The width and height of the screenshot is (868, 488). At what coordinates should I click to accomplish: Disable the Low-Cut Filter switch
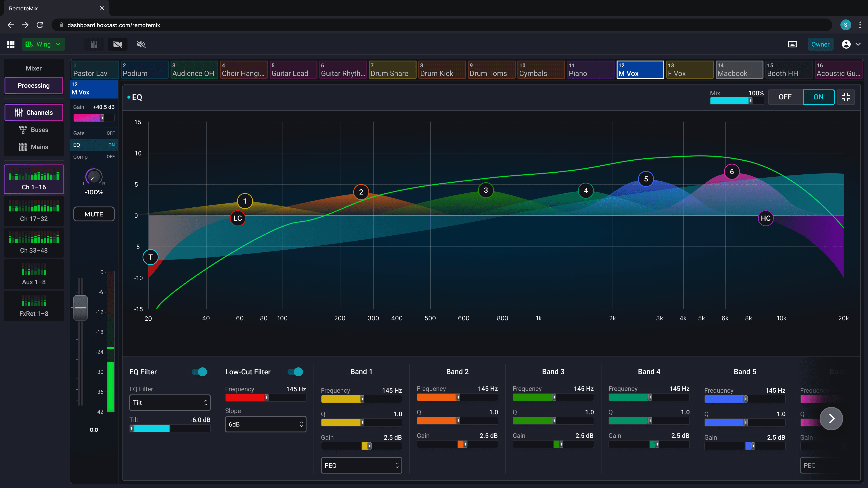[295, 372]
